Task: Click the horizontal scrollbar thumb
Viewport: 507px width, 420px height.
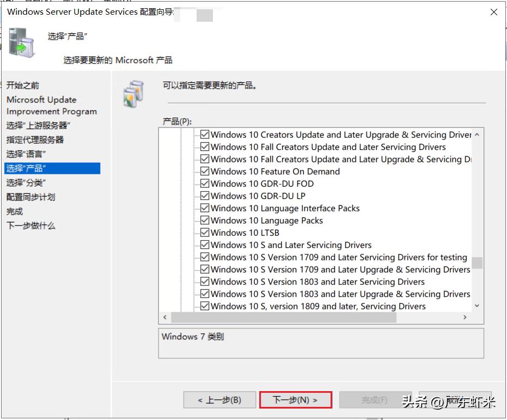Action: pos(284,317)
